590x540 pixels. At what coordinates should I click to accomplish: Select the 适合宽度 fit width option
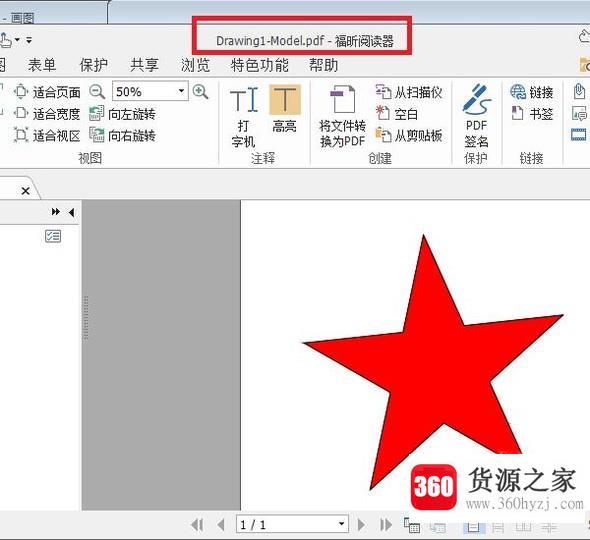(x=47, y=114)
